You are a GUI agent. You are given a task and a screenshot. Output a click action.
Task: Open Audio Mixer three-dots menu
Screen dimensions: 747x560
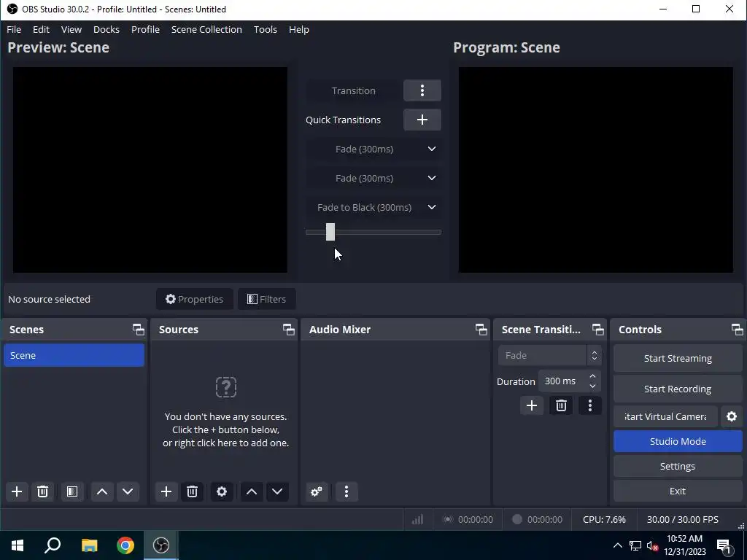347,491
